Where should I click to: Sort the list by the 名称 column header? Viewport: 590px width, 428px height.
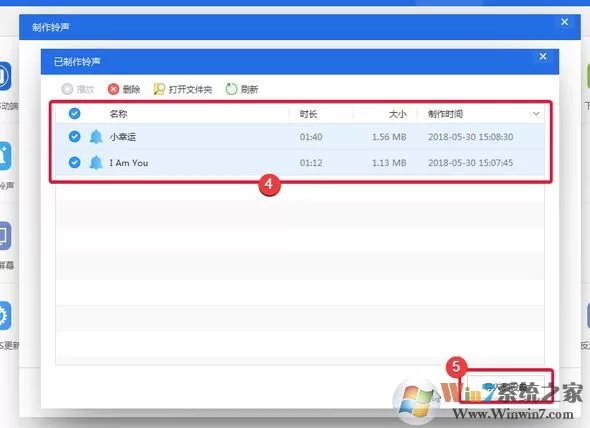[118, 114]
